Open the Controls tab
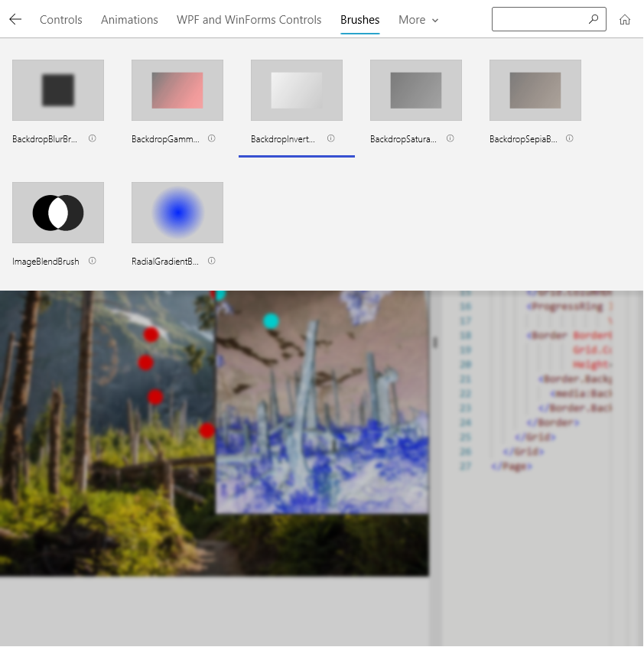The height and width of the screenshot is (647, 644). [x=61, y=20]
